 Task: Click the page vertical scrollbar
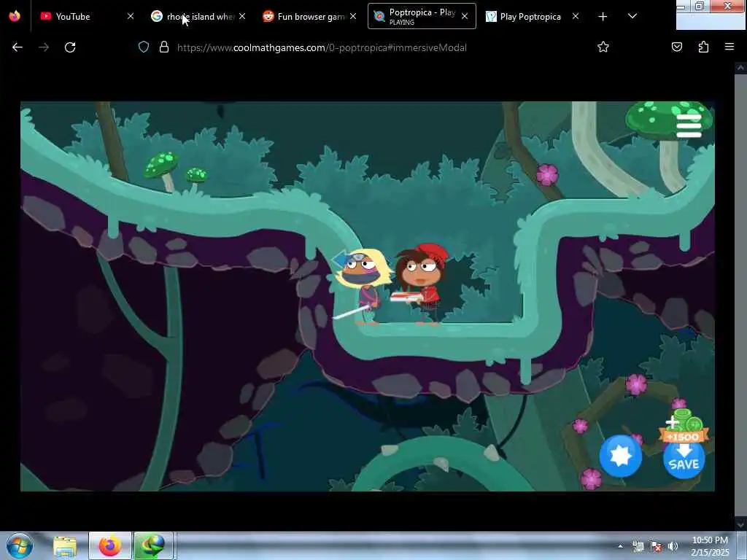pos(740,296)
